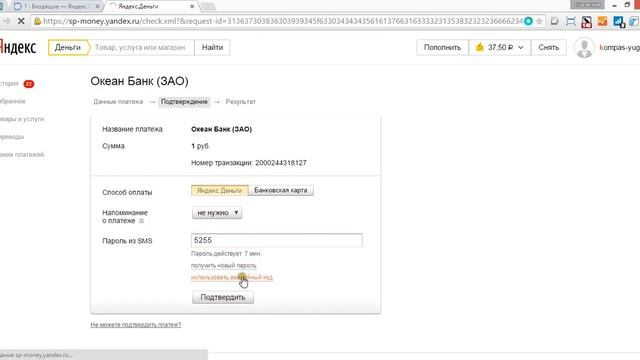The width and height of the screenshot is (640, 360).
Task: Click the 1 руб. amount value
Action: click(200, 146)
